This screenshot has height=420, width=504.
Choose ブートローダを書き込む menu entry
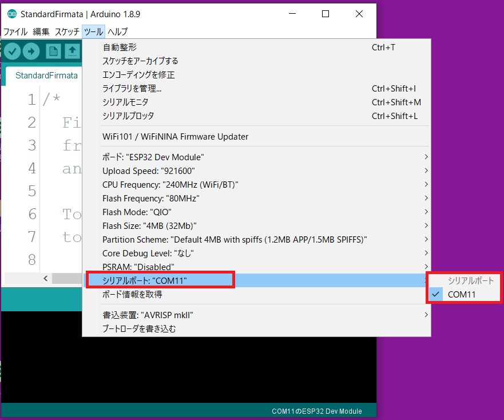256,328
